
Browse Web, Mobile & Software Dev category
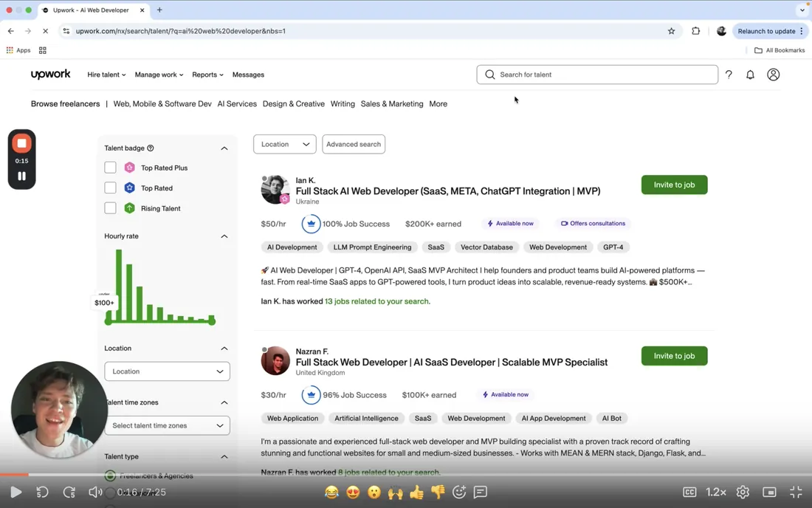click(x=162, y=103)
